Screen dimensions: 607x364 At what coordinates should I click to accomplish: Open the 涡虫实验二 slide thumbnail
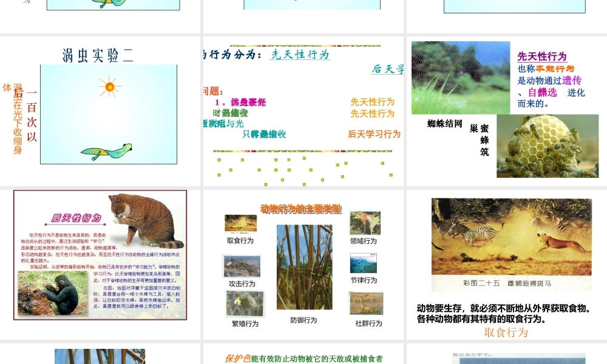click(x=100, y=111)
